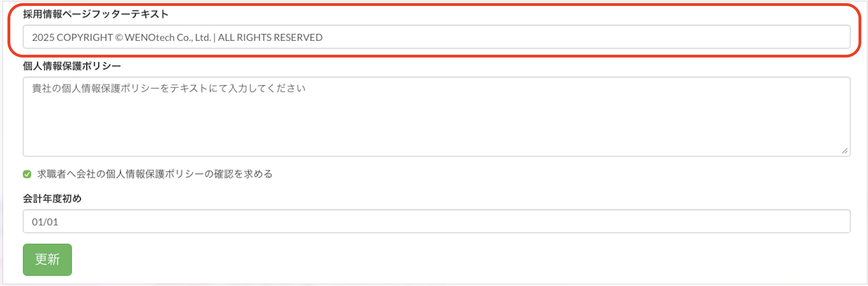Click the 個人情報保護ポリシー heading label

point(72,66)
